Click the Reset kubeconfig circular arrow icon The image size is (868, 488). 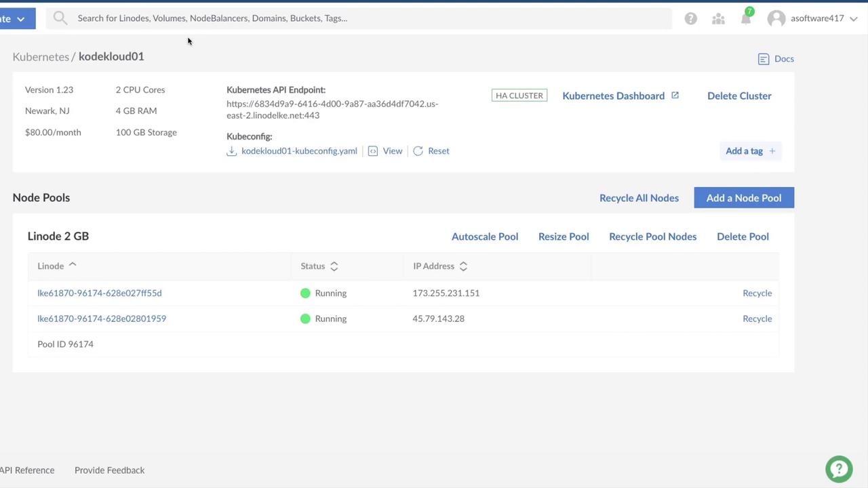(418, 151)
